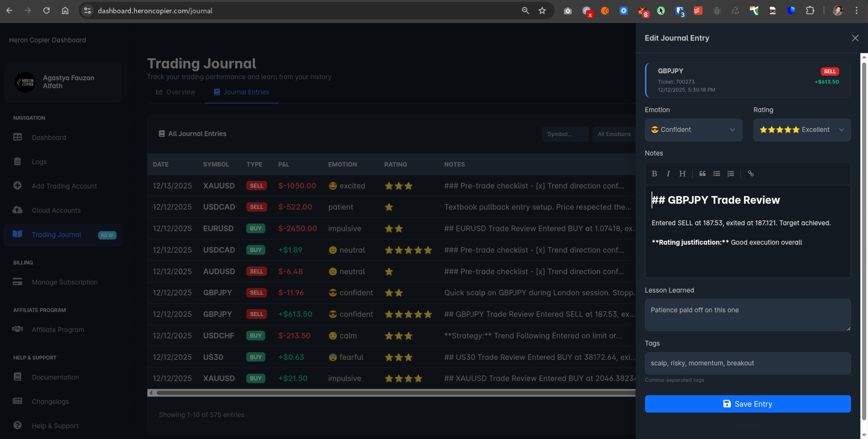Click the Tags input field
The height and width of the screenshot is (439, 868).
pyautogui.click(x=747, y=363)
